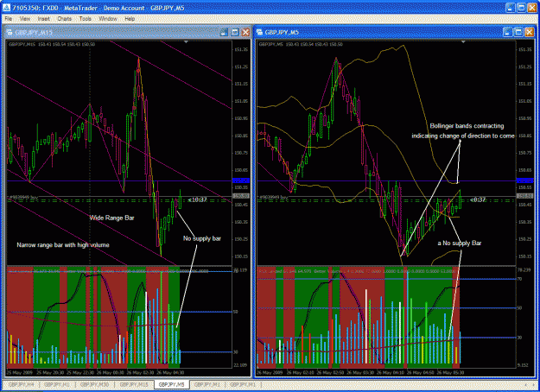Open the Charts menu
This screenshot has width=540, height=392.
coord(65,19)
